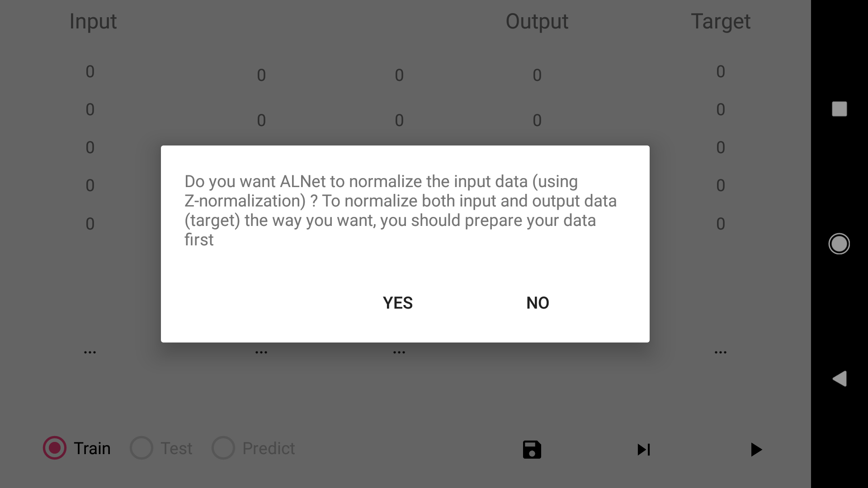Click the first Target value cell
The image size is (868, 488).
pyautogui.click(x=721, y=71)
